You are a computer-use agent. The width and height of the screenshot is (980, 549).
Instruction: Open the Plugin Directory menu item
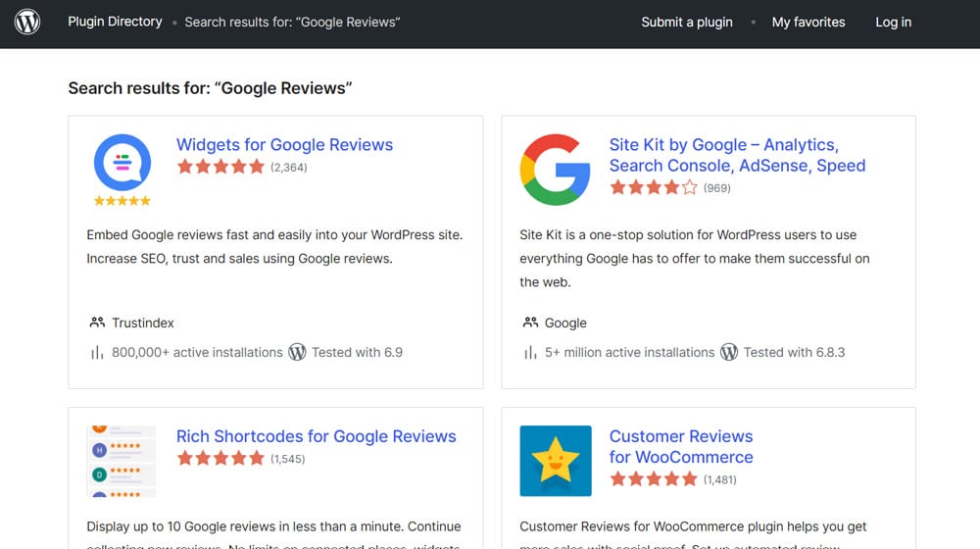tap(115, 22)
